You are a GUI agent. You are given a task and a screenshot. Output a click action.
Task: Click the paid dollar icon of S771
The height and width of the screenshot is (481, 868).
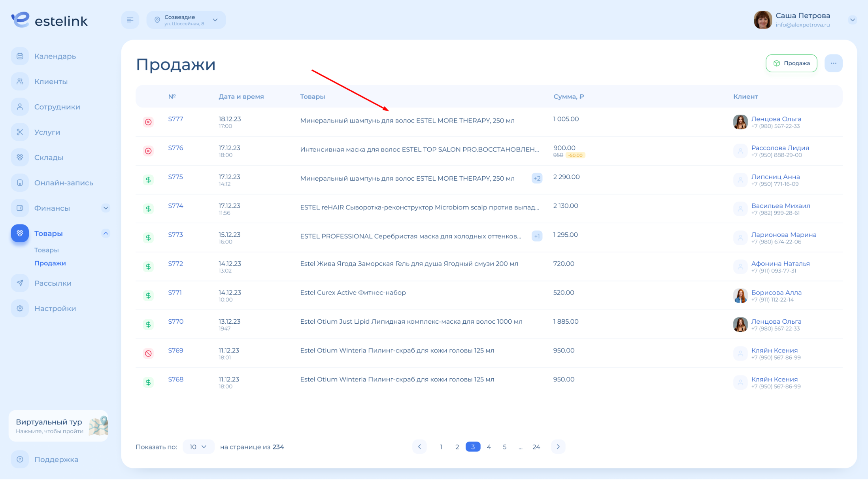(148, 296)
